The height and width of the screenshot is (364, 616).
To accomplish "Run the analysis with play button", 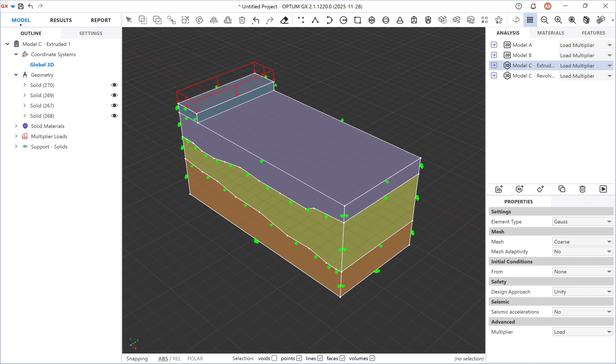I will point(603,189).
